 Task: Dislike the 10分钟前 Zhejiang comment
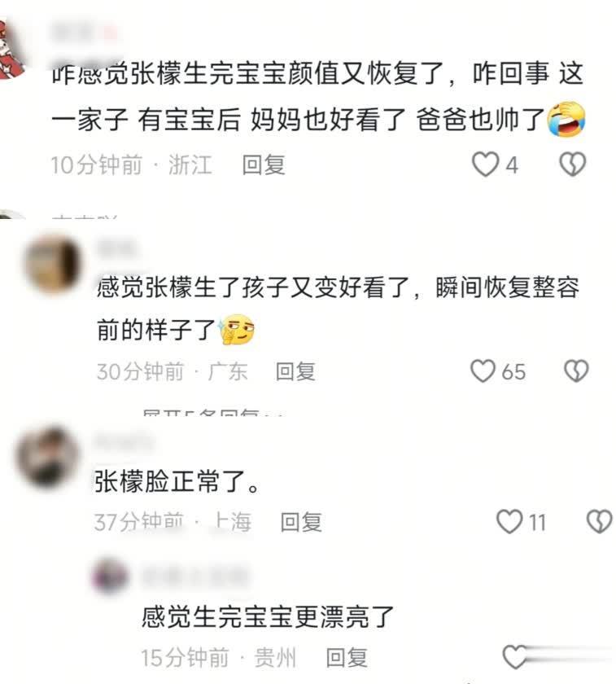[572, 164]
